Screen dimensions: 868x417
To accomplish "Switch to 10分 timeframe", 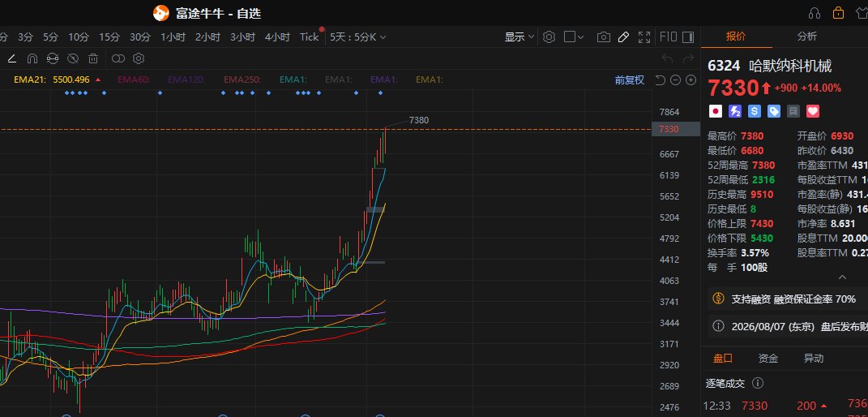I will (x=79, y=37).
